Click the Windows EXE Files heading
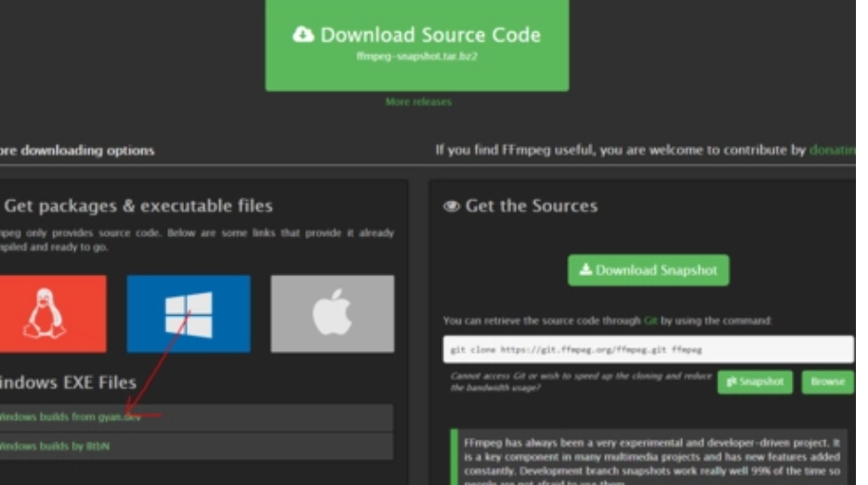Viewport: 868px width, 485px height. pos(68,382)
